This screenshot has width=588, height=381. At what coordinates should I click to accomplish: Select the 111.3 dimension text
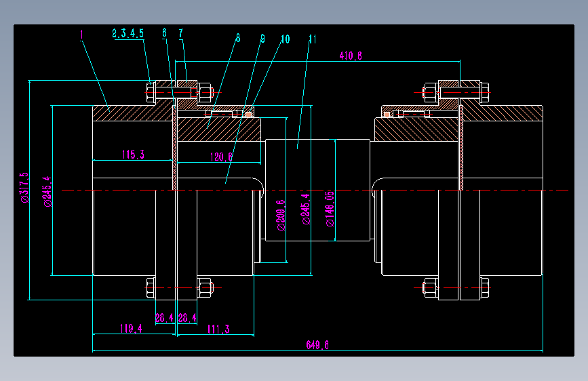[x=218, y=329]
